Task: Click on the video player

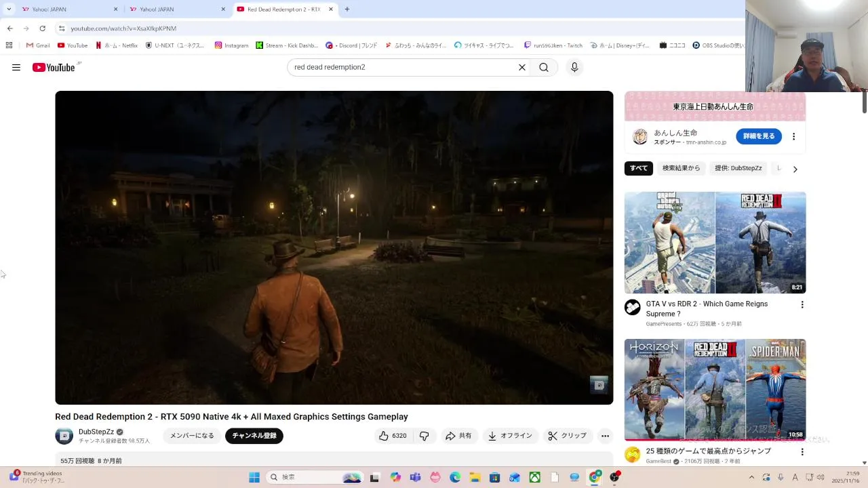Action: pyautogui.click(x=334, y=248)
